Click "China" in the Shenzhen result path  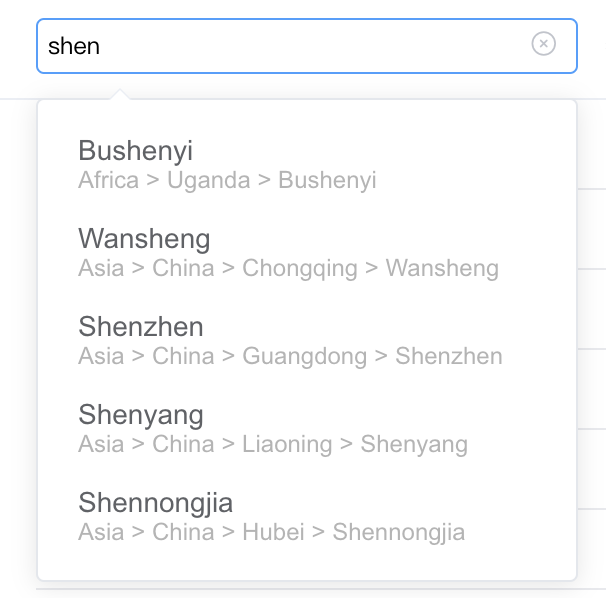click(x=183, y=357)
